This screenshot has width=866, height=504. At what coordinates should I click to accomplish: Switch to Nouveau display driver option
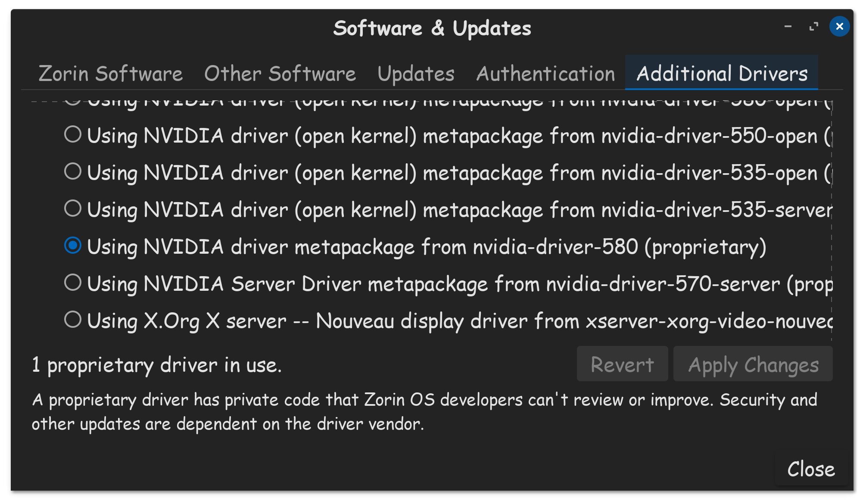(x=73, y=320)
